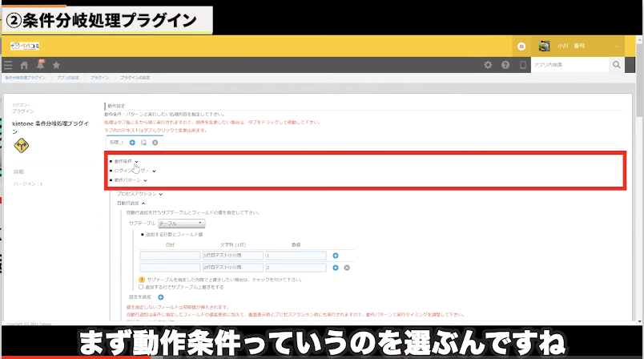Open the settings gear icon
The height and width of the screenshot is (359, 644).
(488, 65)
